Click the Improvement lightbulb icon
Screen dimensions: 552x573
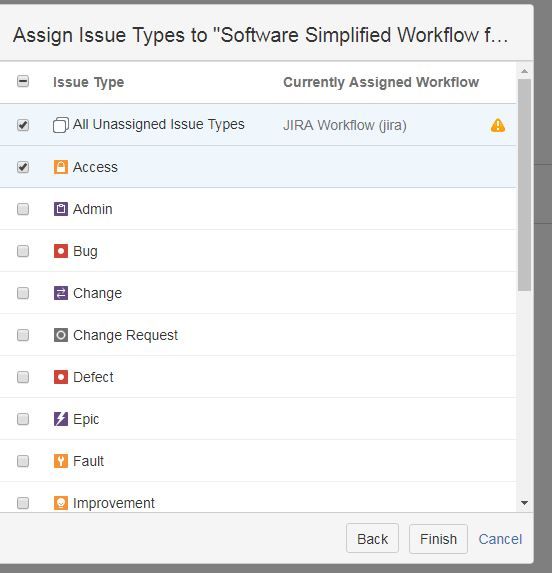[x=61, y=503]
